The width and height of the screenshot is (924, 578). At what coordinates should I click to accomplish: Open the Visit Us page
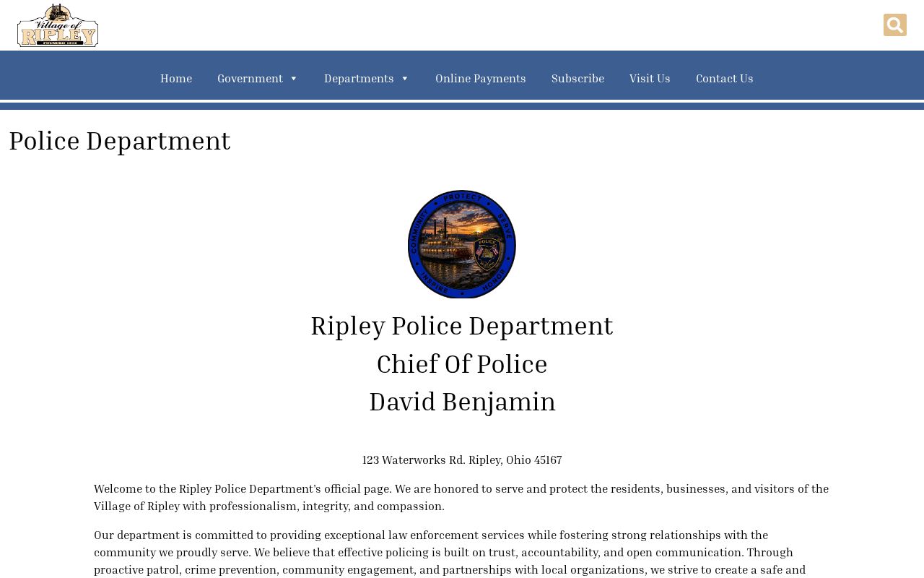coord(650,78)
